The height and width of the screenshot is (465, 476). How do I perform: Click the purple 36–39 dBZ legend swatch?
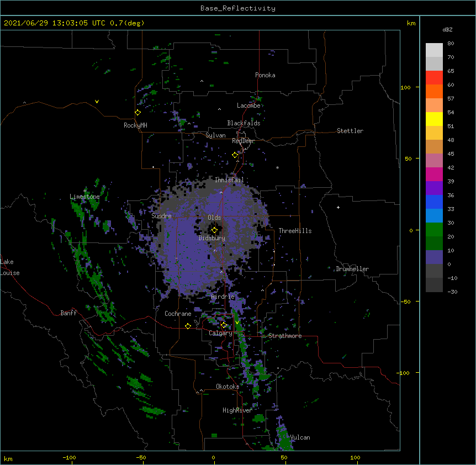(x=434, y=188)
